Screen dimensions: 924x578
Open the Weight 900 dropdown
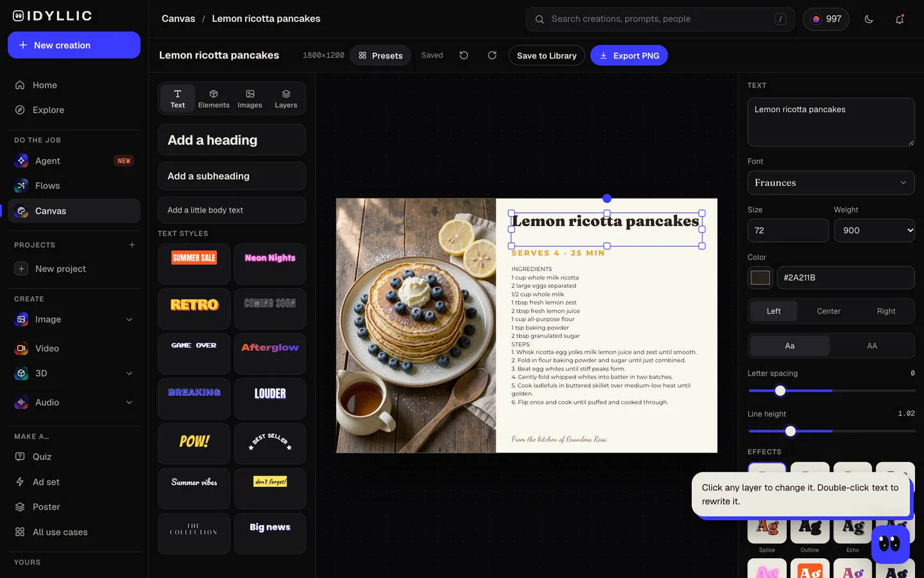pyautogui.click(x=875, y=231)
